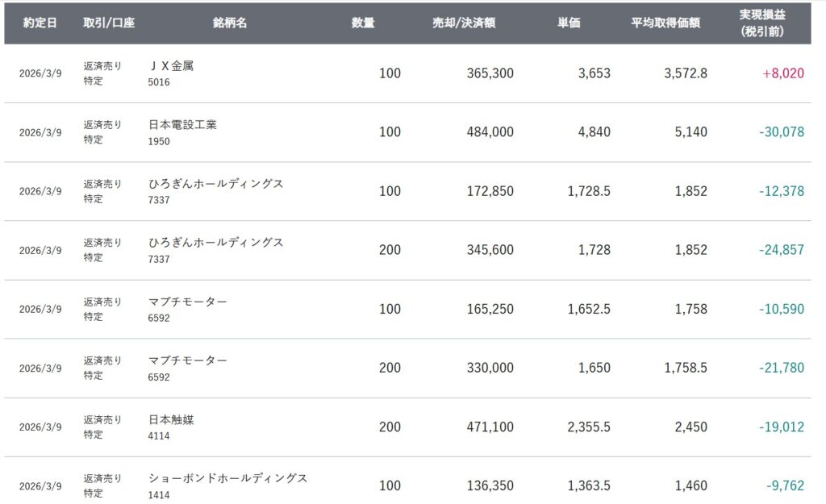Open the 日本触媒 stock name
The width and height of the screenshot is (826, 504).
point(172,419)
